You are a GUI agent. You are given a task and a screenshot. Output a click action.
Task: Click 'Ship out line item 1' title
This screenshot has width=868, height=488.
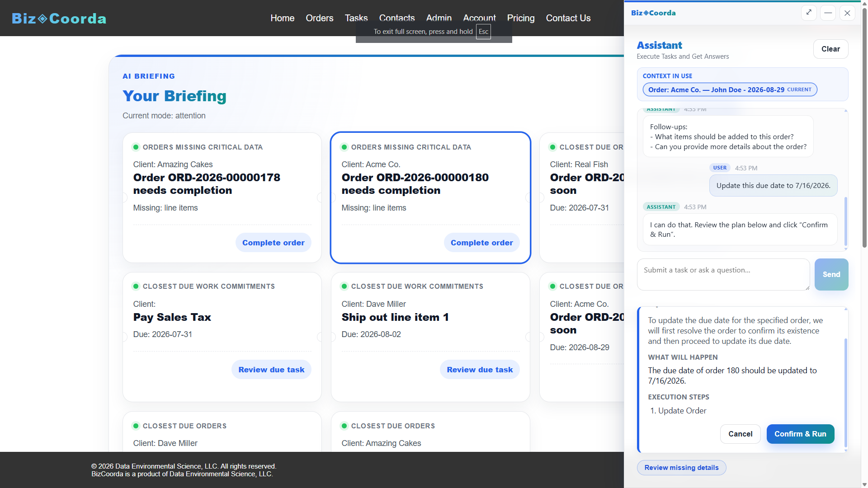coord(395,317)
